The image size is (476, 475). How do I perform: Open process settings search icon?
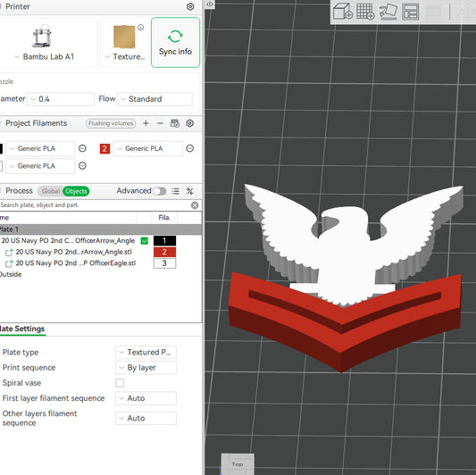[x=190, y=191]
